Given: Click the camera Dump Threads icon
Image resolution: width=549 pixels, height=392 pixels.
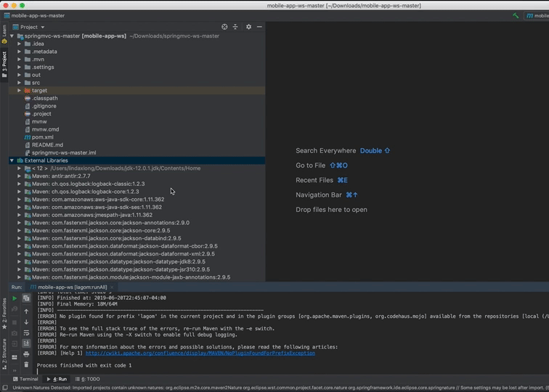Looking at the screenshot, I should click(x=15, y=333).
